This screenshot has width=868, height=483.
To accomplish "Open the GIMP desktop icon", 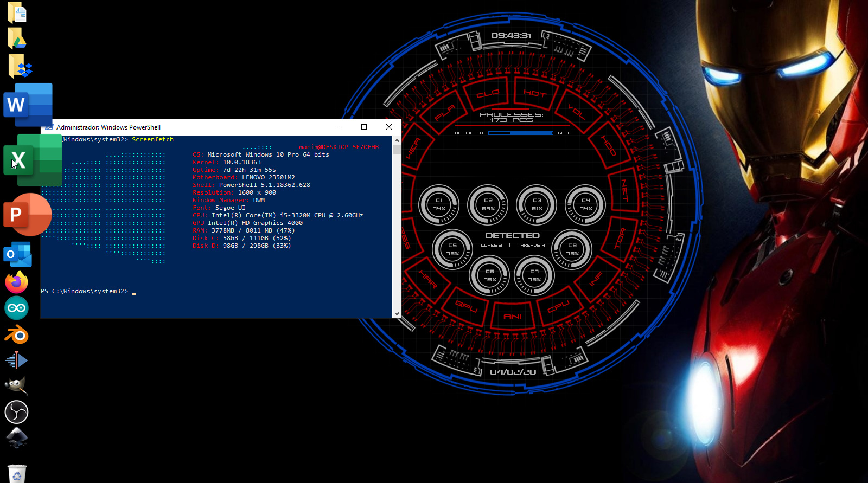I will [16, 385].
